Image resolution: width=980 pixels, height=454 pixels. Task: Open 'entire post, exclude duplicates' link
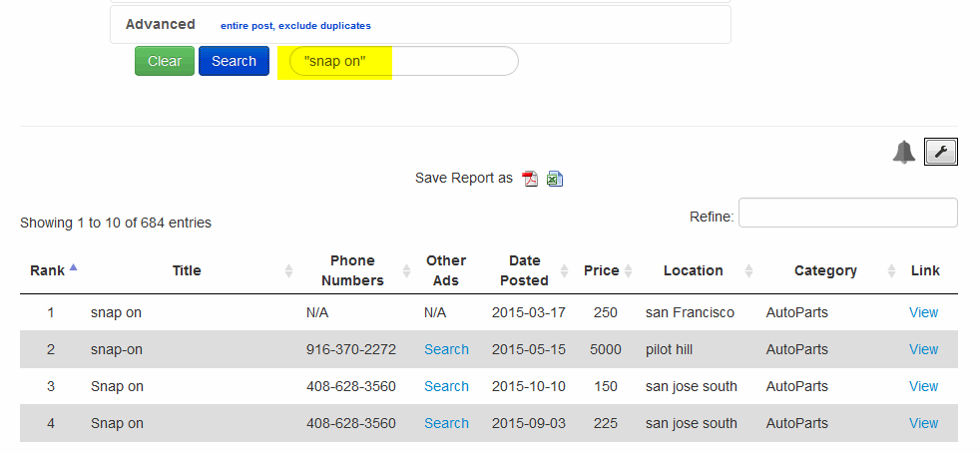[x=295, y=26]
